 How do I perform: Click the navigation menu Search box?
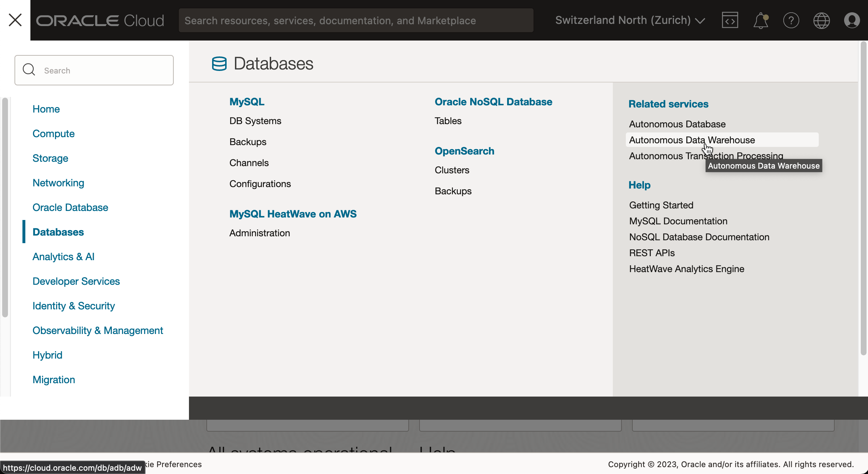(94, 70)
